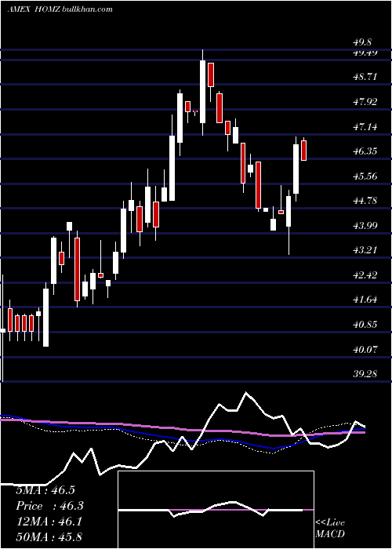The width and height of the screenshot is (392, 549).
Task: Click the 40.07 price axis label
Action: [365, 349]
